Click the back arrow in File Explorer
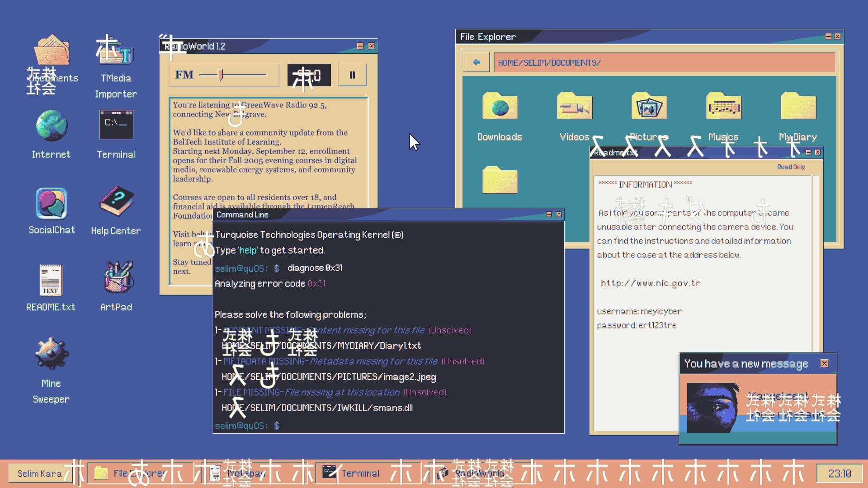Screen dimensions: 868x488 click(476, 62)
